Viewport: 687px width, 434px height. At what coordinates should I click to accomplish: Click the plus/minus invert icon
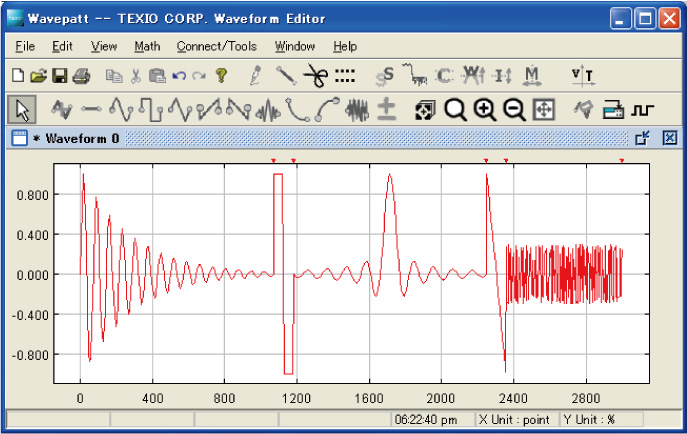coord(386,109)
